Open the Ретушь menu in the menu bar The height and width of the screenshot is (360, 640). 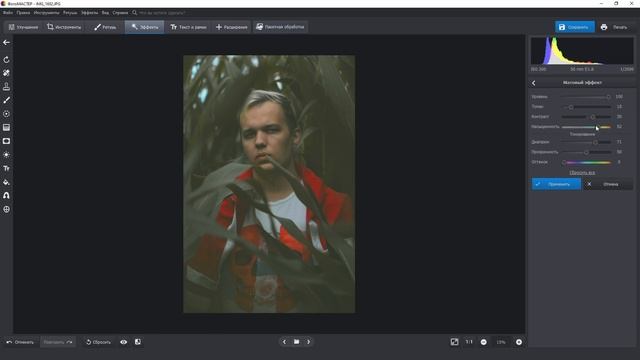click(70, 13)
